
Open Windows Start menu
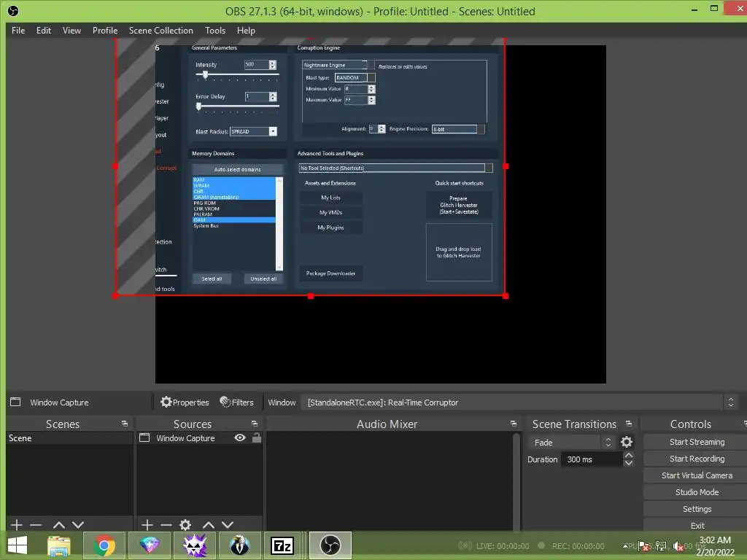click(x=18, y=545)
